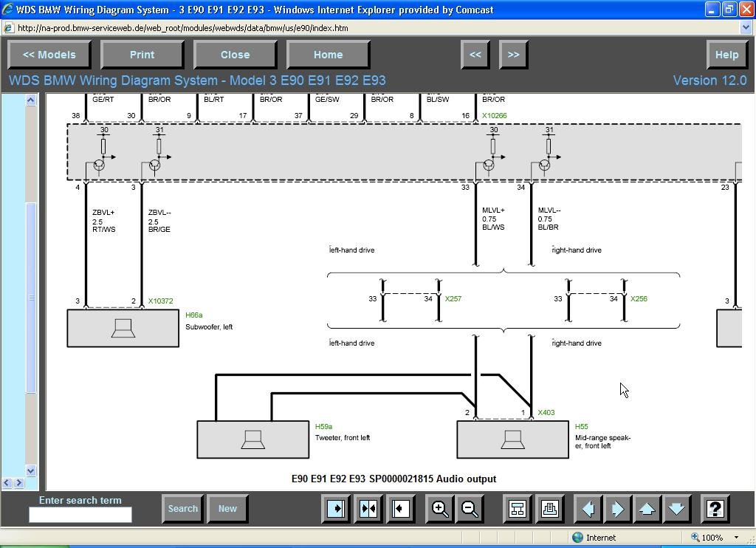Click the Close button in top bar
This screenshot has height=548, width=756.
pos(236,55)
